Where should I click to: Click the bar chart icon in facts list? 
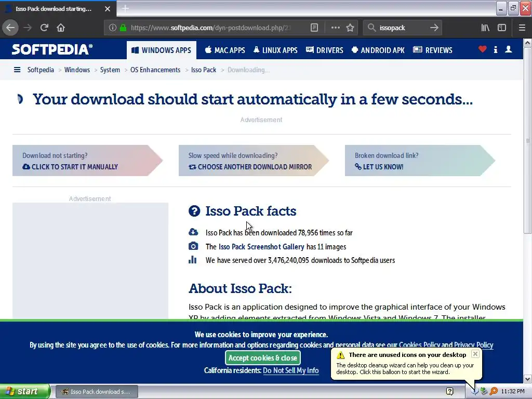tap(192, 260)
